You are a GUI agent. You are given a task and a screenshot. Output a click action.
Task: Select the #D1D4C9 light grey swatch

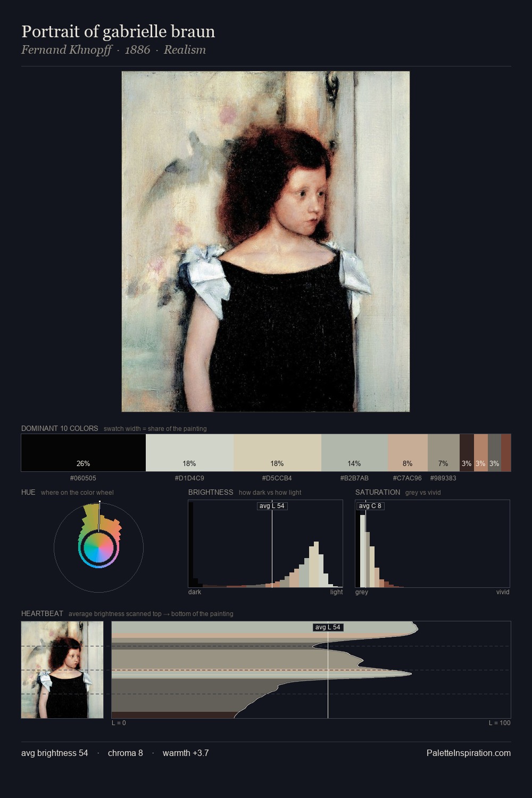[x=189, y=453]
